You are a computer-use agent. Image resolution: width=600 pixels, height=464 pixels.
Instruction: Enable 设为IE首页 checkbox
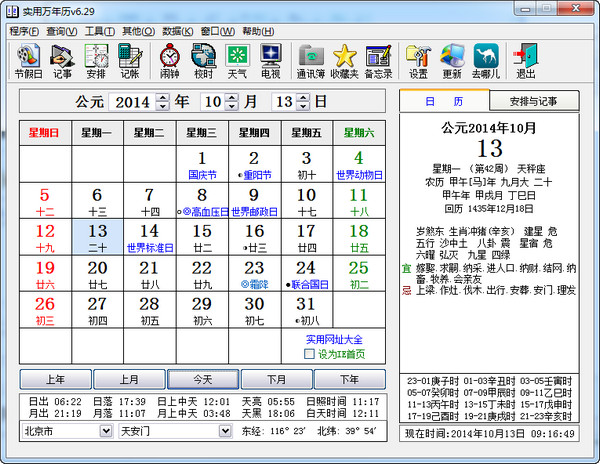pos(310,354)
